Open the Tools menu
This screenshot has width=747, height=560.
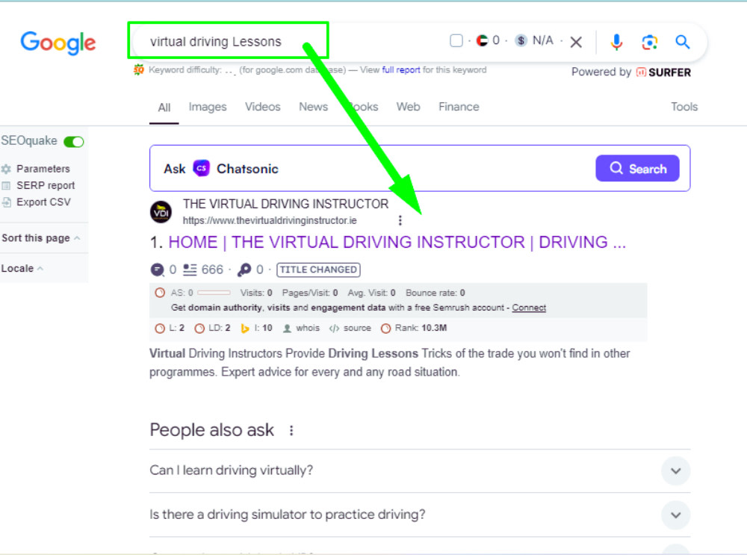pos(684,107)
